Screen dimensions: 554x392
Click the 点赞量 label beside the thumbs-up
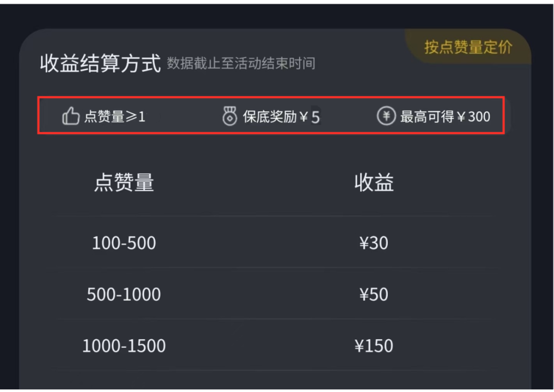104,117
